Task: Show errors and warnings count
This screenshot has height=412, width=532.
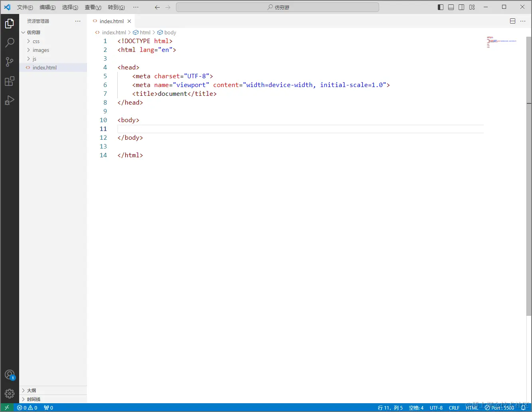Action: pos(27,408)
